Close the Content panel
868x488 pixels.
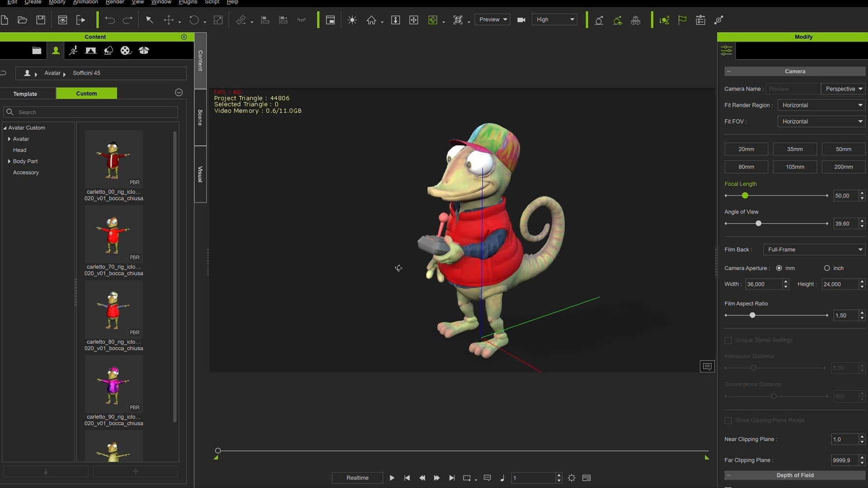click(184, 37)
